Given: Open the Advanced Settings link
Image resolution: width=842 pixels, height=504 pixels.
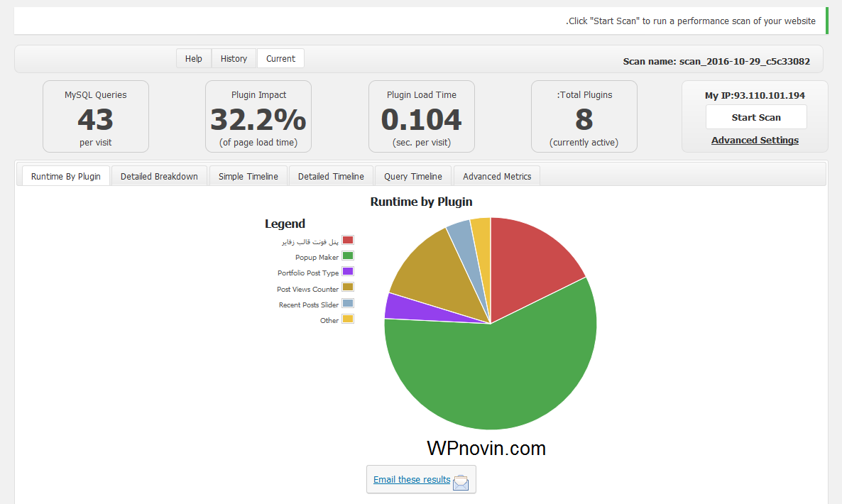Looking at the screenshot, I should (755, 140).
